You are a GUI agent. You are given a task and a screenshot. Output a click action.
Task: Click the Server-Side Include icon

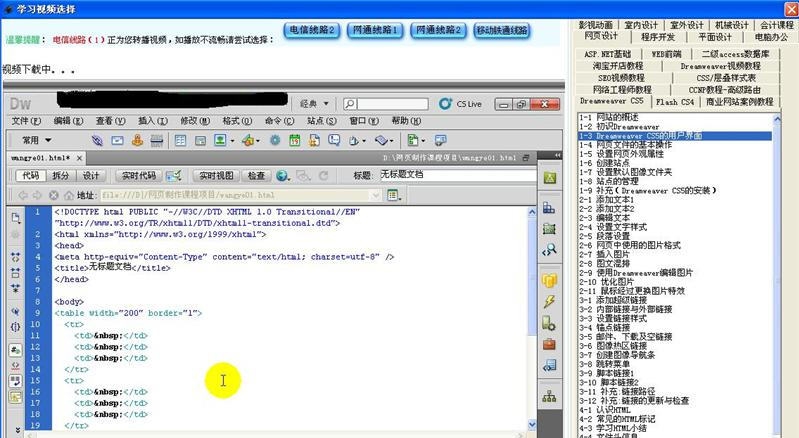[314, 140]
